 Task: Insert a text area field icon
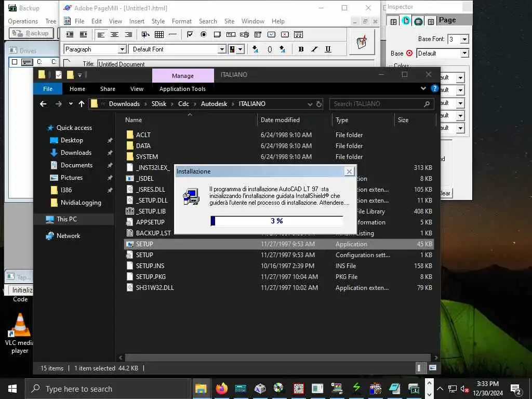tap(217, 34)
